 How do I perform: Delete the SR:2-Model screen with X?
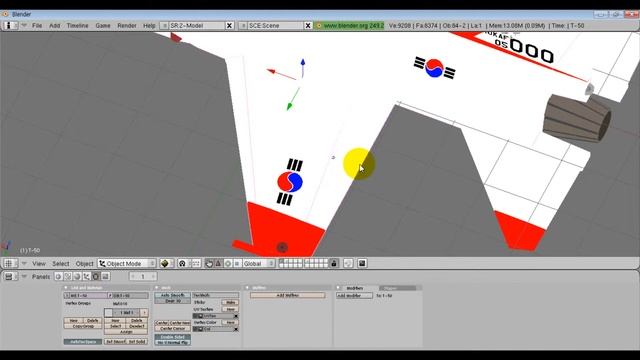point(229,25)
